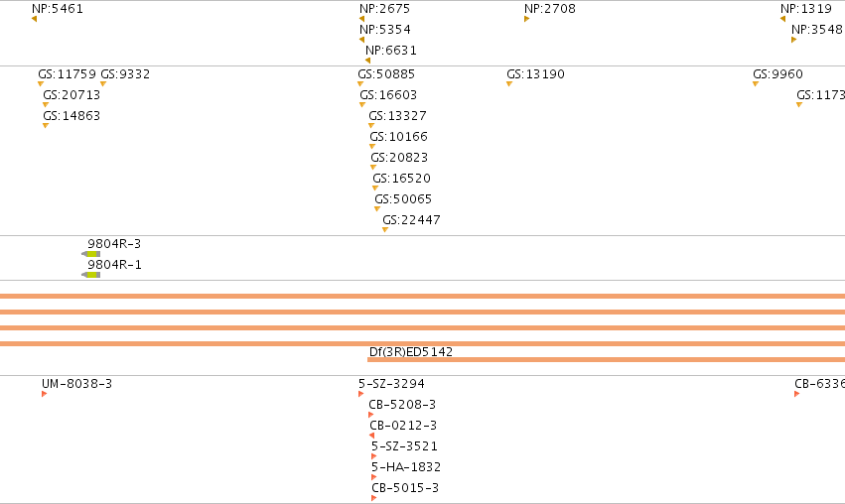Click the GS:50885 insertion triangle

click(x=360, y=84)
